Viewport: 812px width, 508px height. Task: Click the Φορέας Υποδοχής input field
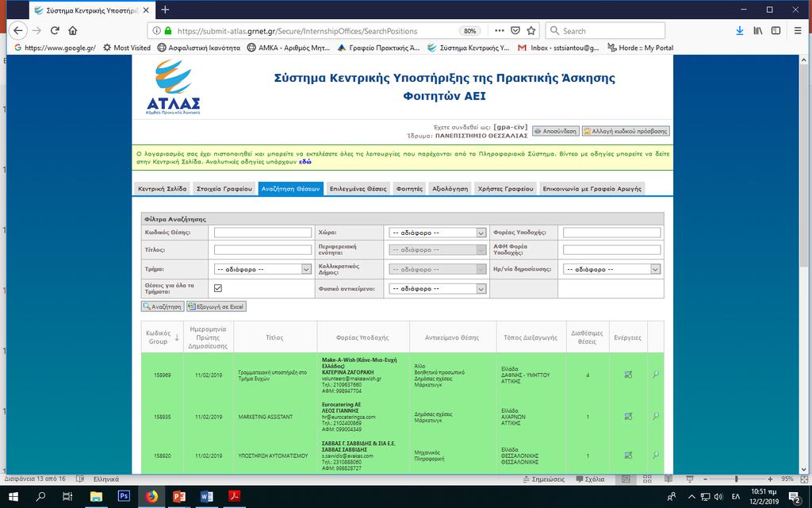tap(611, 233)
